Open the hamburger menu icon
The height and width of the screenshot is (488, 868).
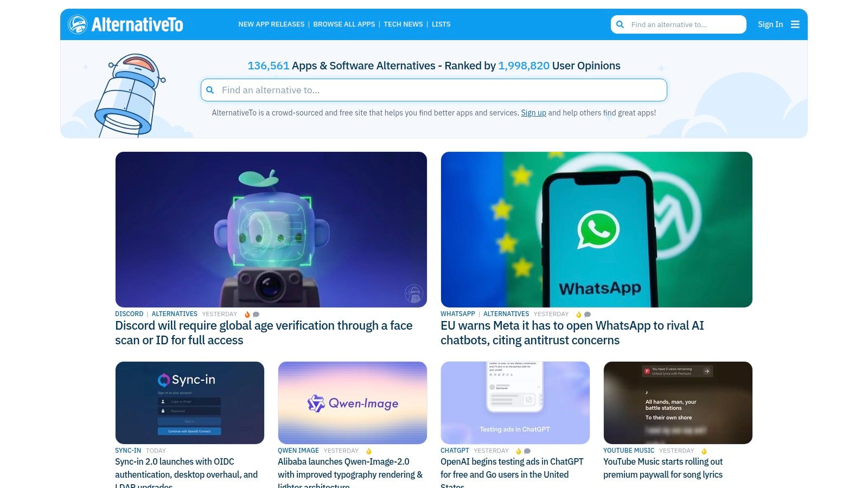click(x=795, y=24)
